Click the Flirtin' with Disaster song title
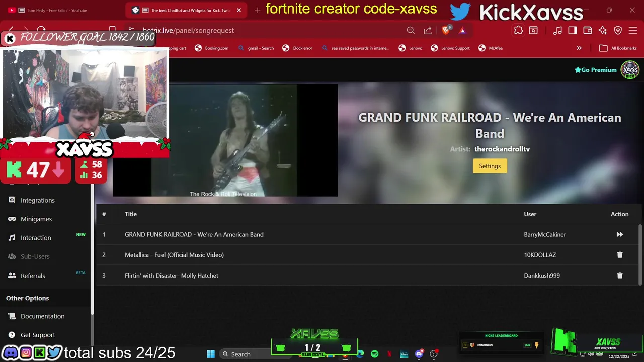This screenshot has width=644, height=362. tap(172, 276)
